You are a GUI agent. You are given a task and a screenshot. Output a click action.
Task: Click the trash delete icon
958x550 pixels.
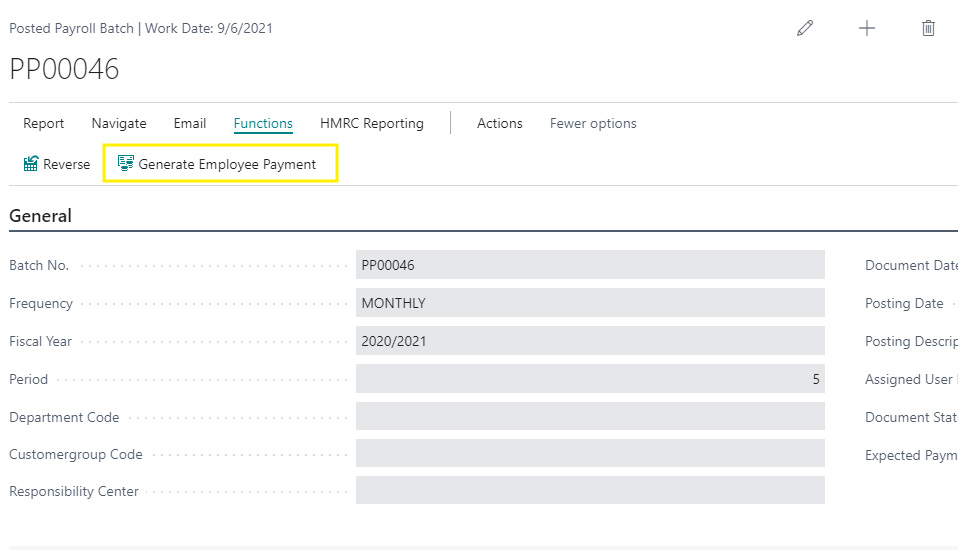click(928, 28)
